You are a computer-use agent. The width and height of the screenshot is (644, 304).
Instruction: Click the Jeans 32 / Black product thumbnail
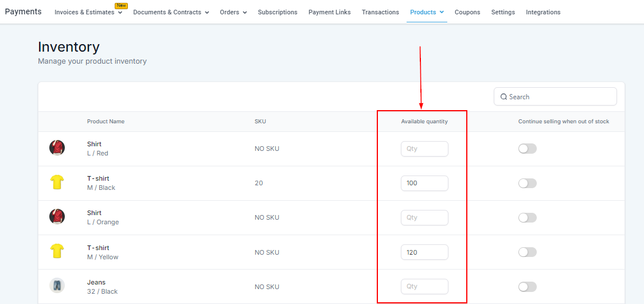click(x=57, y=286)
